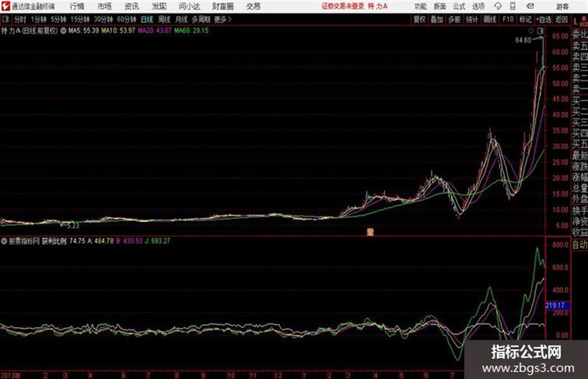Switch to the 15分钟 period tab
This screenshot has width=588, height=379.
point(80,19)
